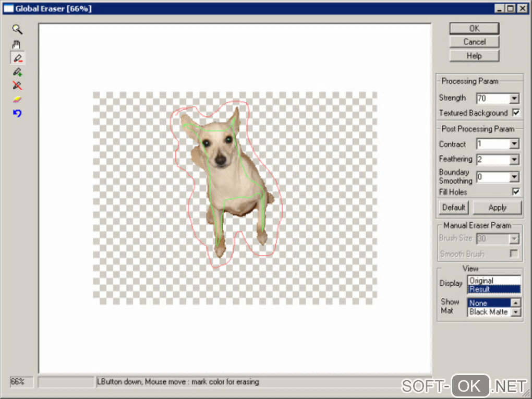Screen dimensions: 532x399
Task: Click the Apply button
Action: click(x=498, y=207)
